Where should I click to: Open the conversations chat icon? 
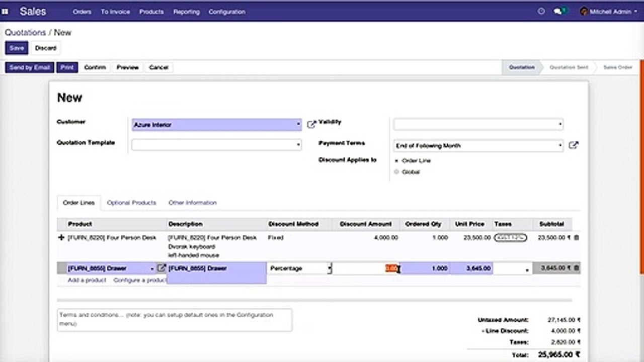[558, 11]
